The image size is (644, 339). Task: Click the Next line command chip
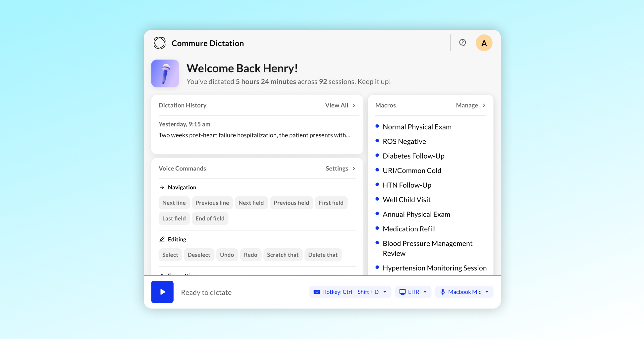(174, 203)
